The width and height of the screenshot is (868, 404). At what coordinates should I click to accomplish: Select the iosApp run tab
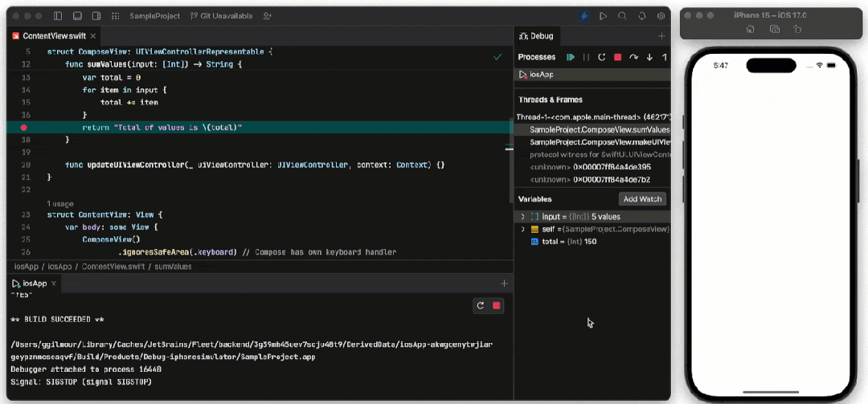(x=35, y=284)
